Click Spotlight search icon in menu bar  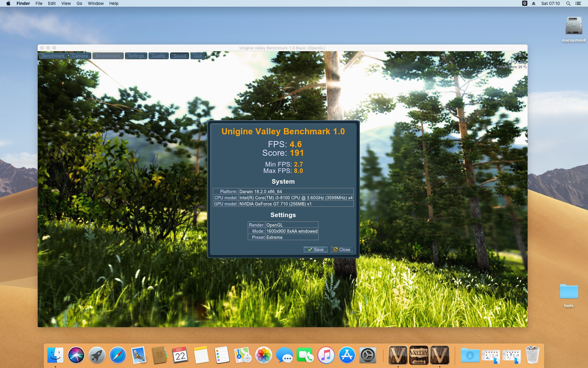point(568,3)
